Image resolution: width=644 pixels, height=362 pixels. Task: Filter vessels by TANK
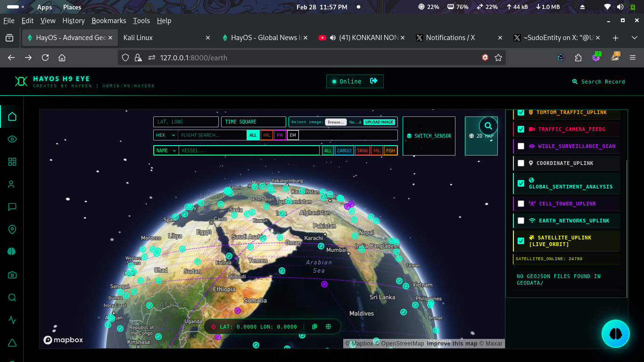point(363,150)
